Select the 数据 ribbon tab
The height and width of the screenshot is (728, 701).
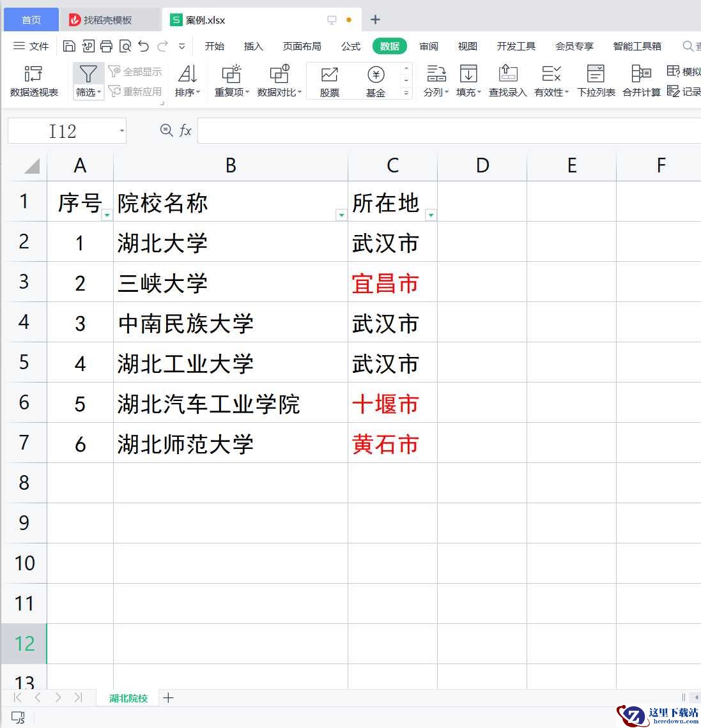[390, 46]
